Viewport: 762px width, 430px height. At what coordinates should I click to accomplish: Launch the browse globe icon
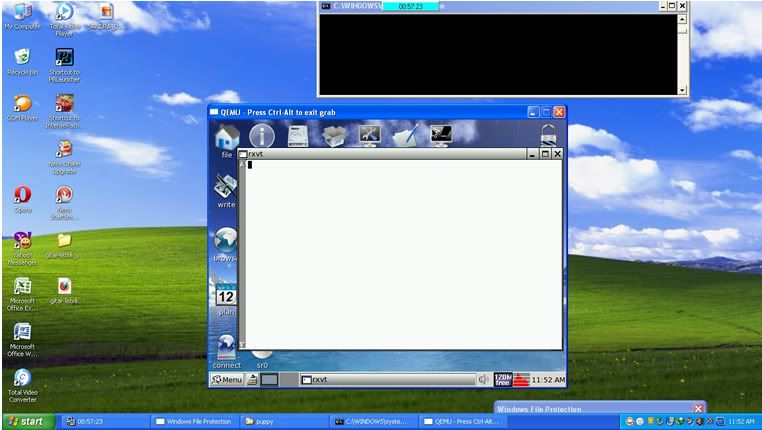click(x=225, y=241)
